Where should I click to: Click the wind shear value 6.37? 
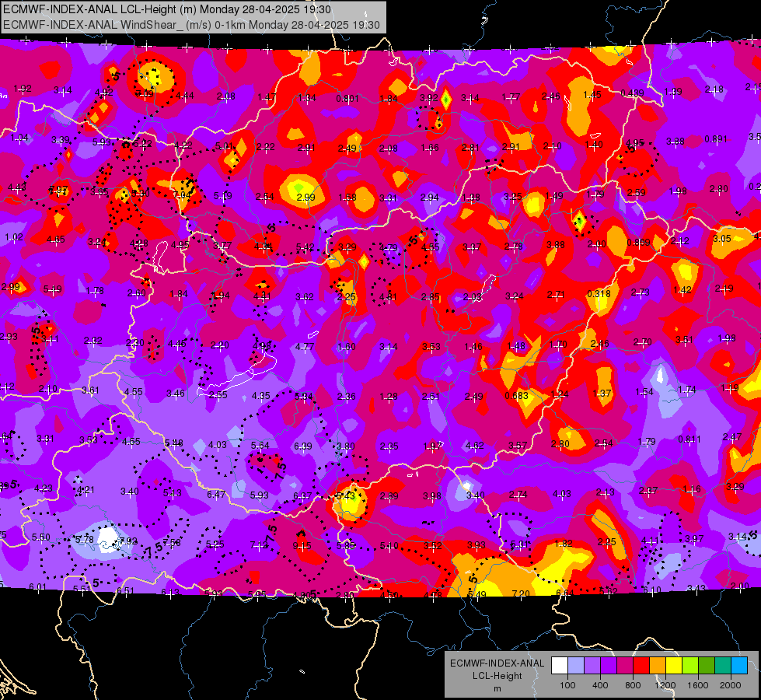[302, 496]
